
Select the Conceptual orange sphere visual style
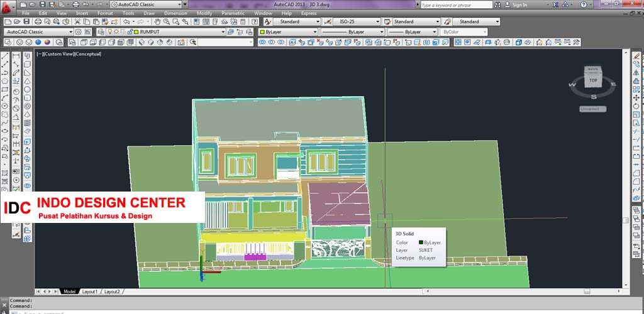coord(48,42)
